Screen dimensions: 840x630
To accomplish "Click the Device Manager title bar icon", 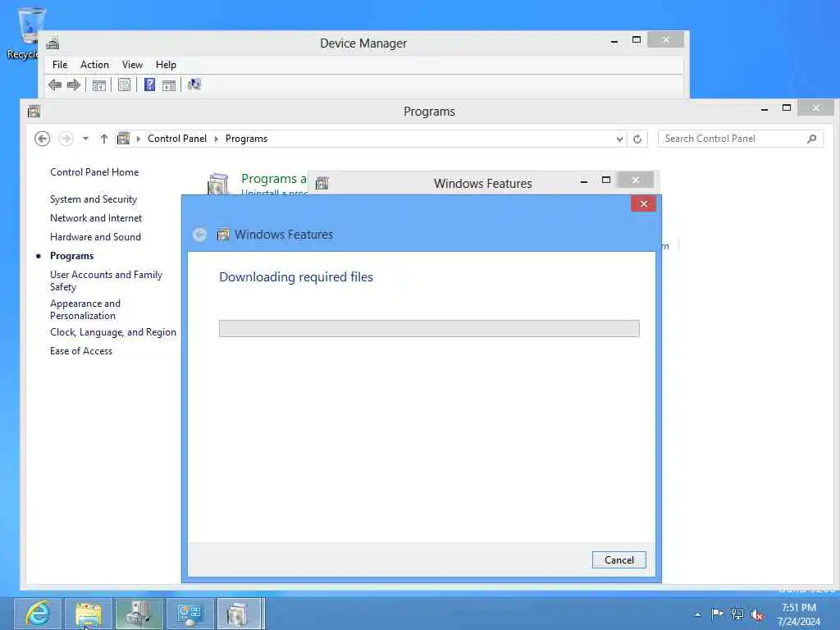I will click(52, 43).
